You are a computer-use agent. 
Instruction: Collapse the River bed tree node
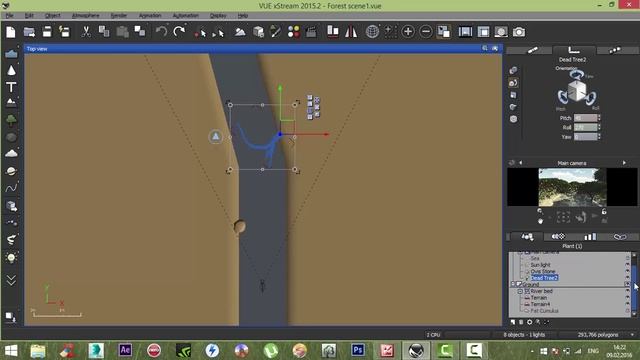click(520, 291)
